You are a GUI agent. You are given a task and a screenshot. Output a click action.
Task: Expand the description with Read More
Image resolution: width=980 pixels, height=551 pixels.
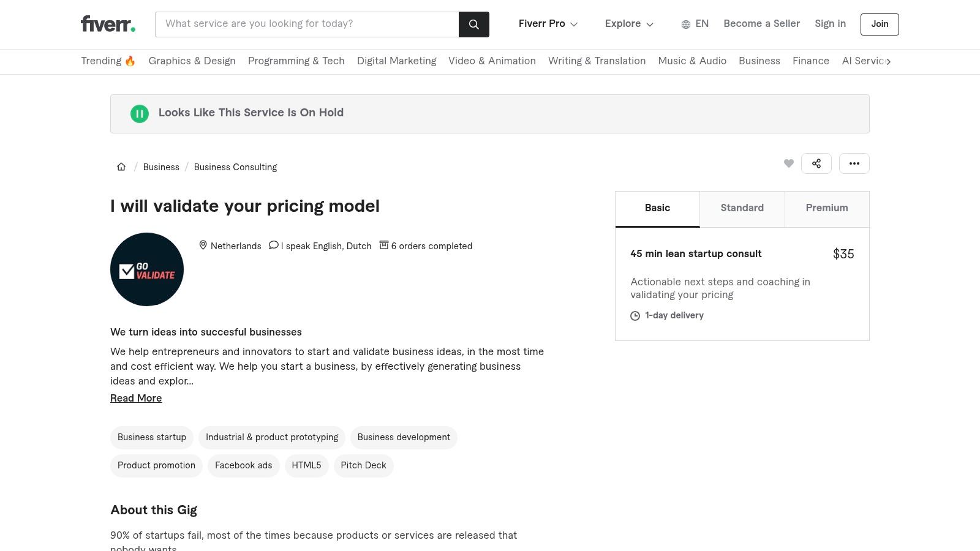tap(136, 398)
